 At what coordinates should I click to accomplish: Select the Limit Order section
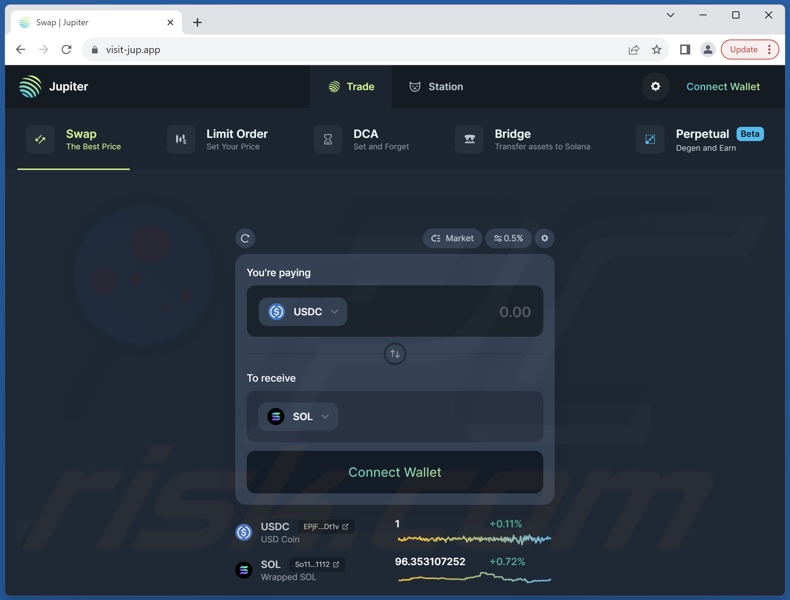(218, 140)
